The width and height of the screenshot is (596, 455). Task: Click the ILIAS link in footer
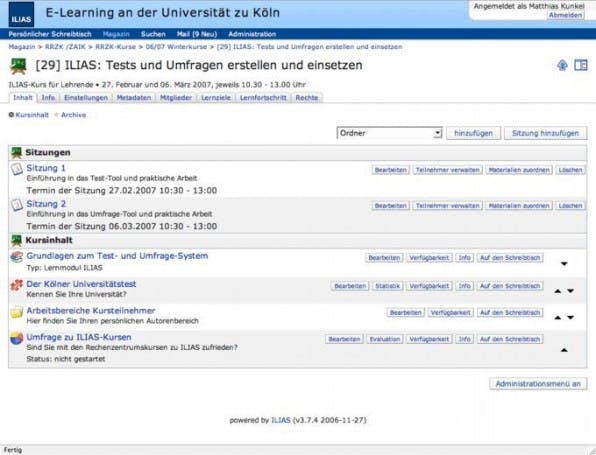281,420
